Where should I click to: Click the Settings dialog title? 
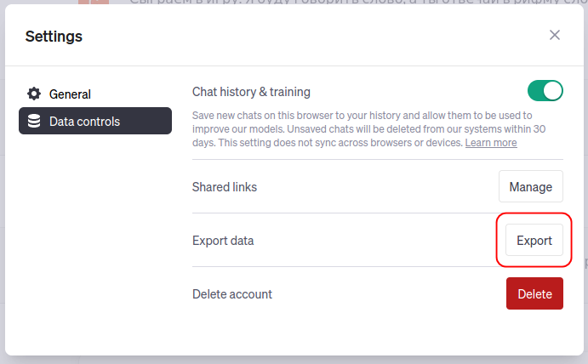pos(54,37)
